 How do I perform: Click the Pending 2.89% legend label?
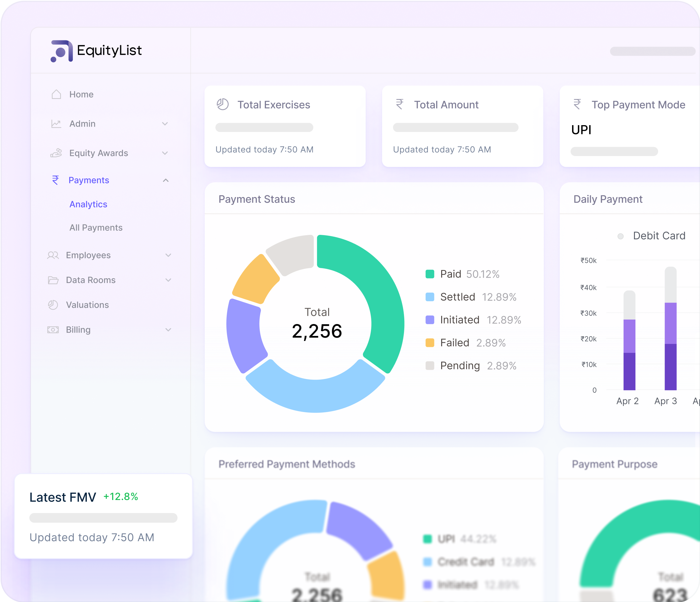[478, 366]
